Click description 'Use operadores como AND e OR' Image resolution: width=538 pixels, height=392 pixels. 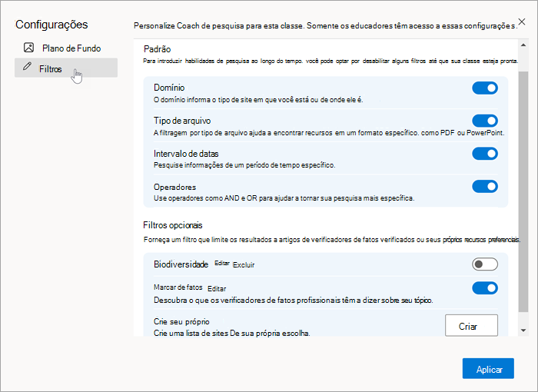point(284,198)
